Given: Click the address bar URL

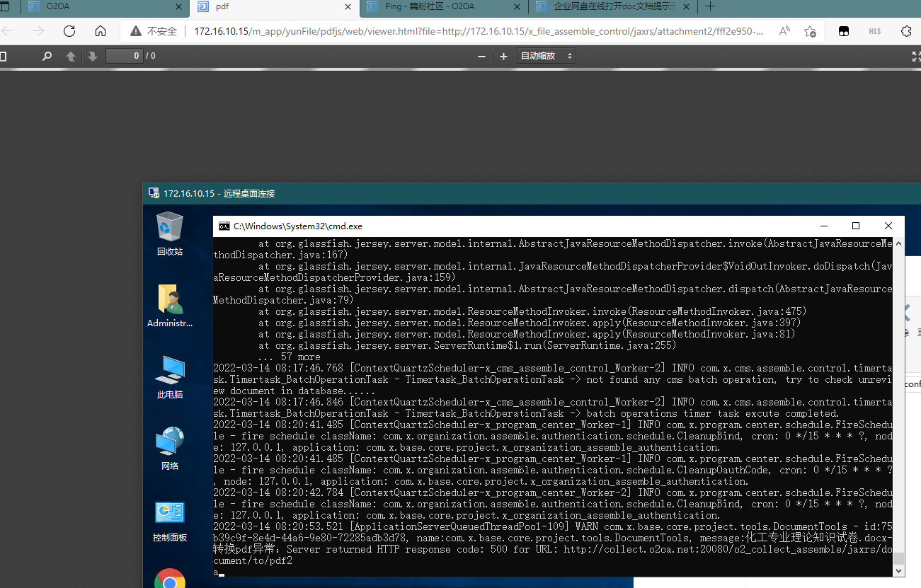Looking at the screenshot, I should click(x=479, y=31).
